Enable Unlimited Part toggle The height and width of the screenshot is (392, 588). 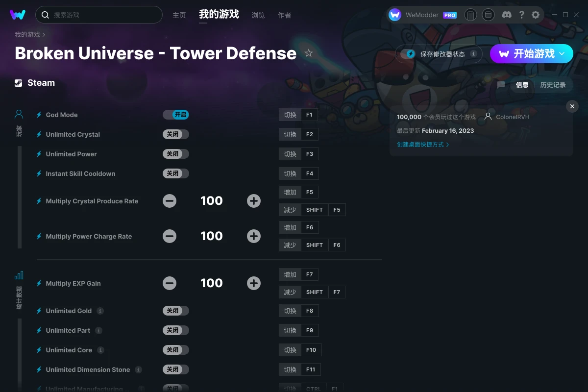point(176,330)
